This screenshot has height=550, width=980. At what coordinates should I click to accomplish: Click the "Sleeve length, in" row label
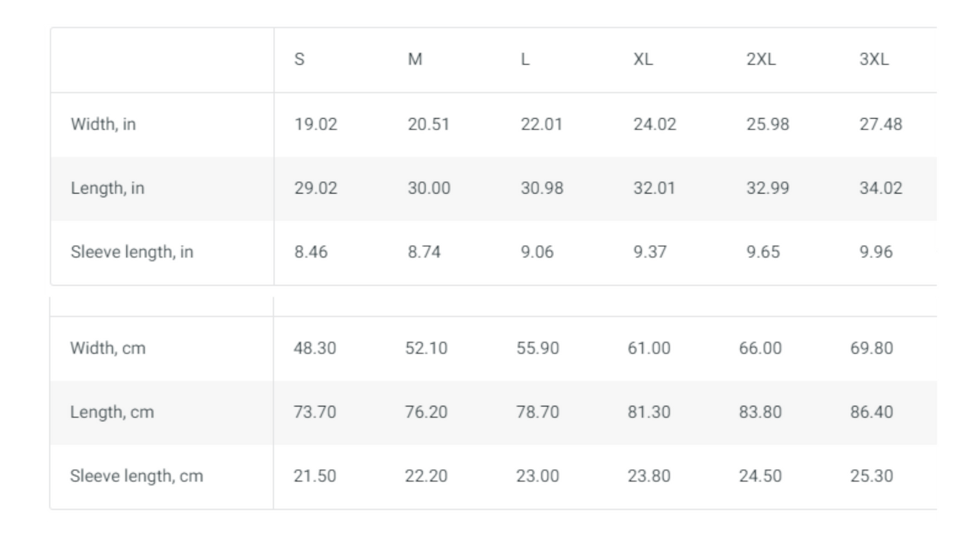[x=132, y=252]
